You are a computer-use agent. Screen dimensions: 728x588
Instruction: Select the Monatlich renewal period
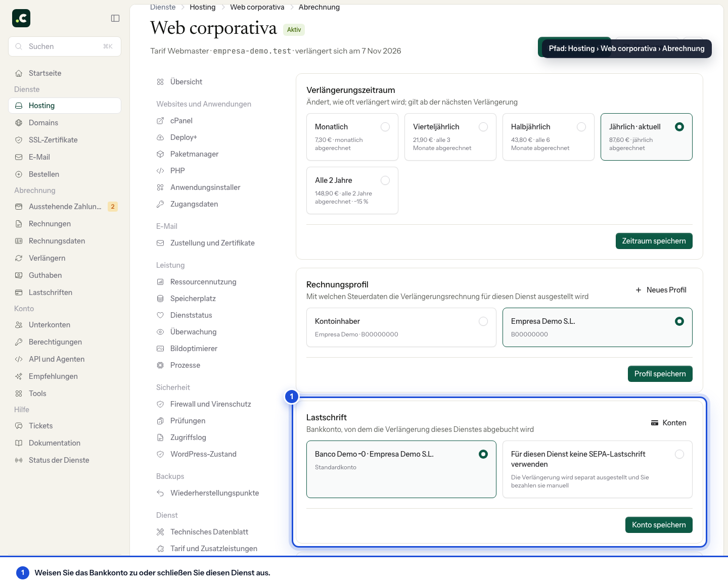click(352, 137)
